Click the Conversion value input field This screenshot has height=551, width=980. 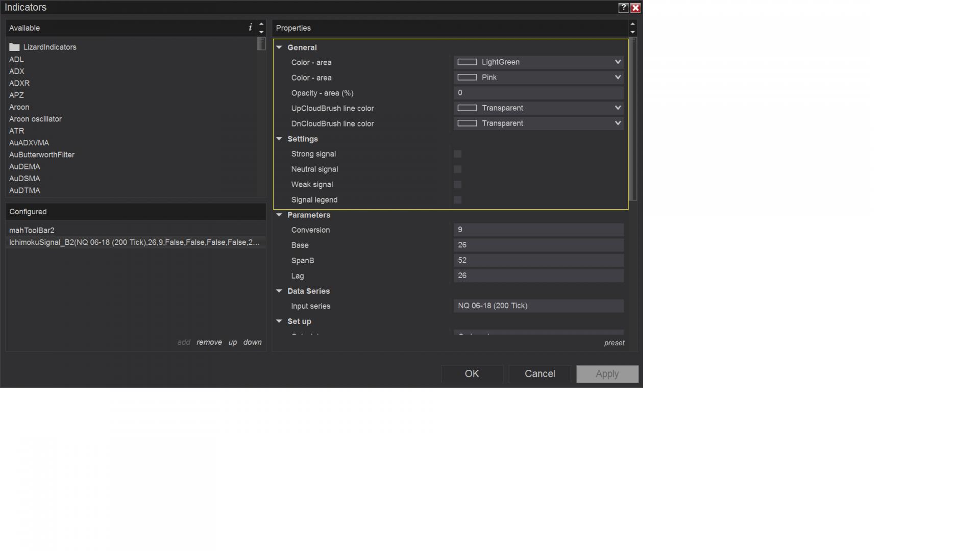(x=538, y=230)
